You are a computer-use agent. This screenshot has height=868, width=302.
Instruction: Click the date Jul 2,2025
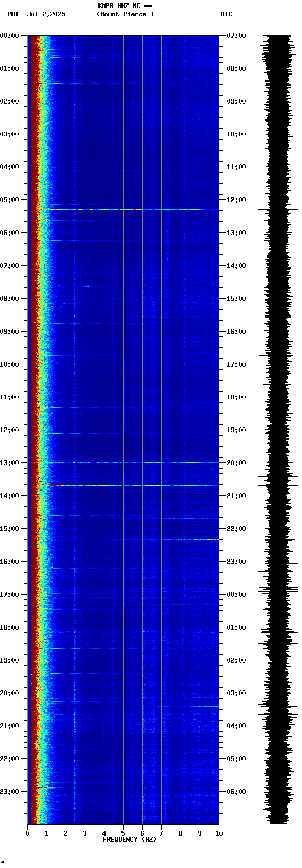pyautogui.click(x=47, y=14)
